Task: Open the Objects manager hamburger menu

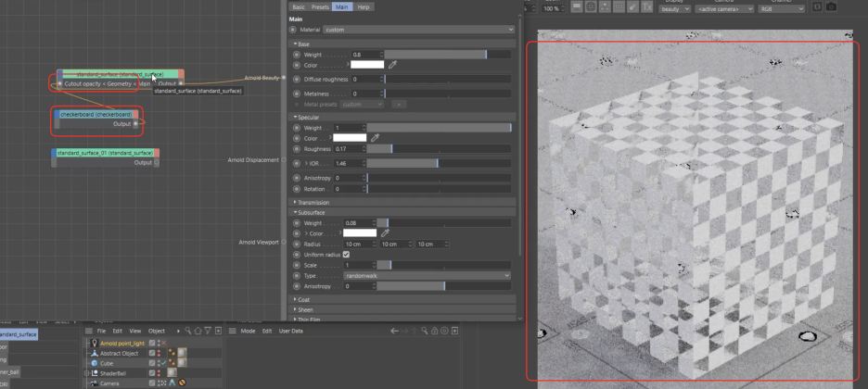Action: tap(89, 331)
